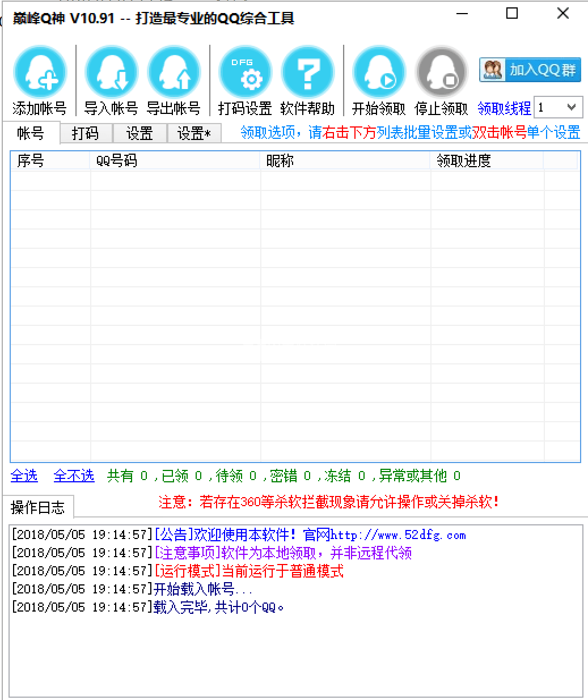Click the 载入完毕,共计0个QQ log line

coord(148,607)
